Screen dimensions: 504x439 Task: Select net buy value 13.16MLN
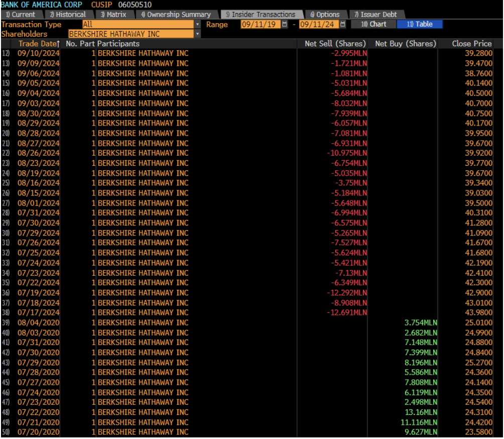click(x=421, y=412)
